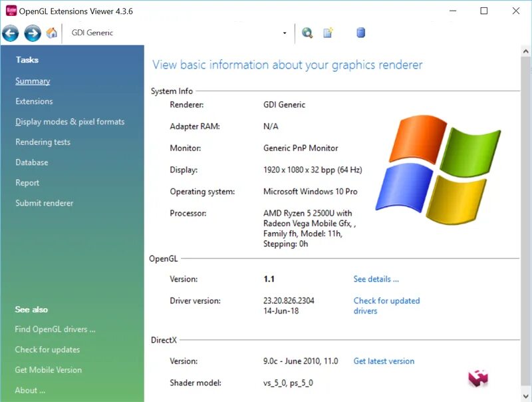Click the Generic PnP Monitor value
The height and width of the screenshot is (402, 532).
[x=301, y=148]
